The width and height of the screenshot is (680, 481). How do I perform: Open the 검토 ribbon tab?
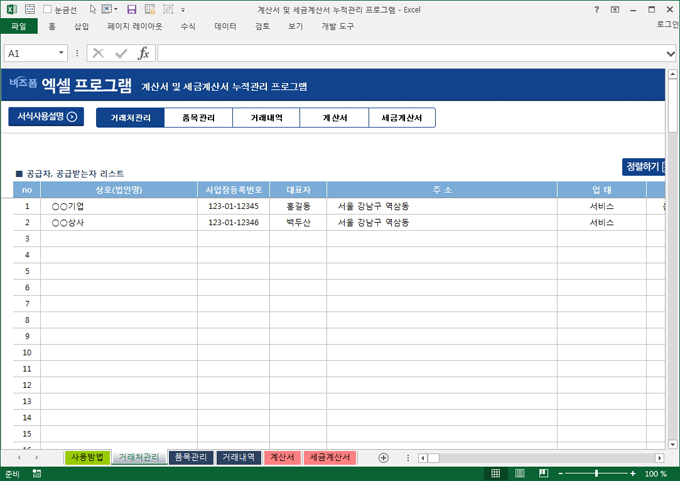pyautogui.click(x=262, y=26)
